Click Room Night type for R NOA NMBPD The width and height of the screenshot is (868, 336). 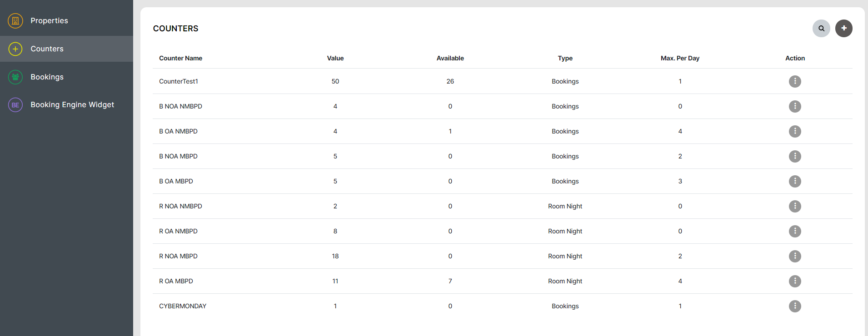click(565, 206)
